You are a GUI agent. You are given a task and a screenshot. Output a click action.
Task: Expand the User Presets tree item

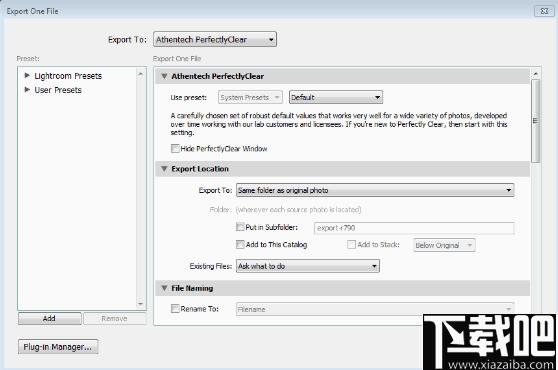point(27,90)
